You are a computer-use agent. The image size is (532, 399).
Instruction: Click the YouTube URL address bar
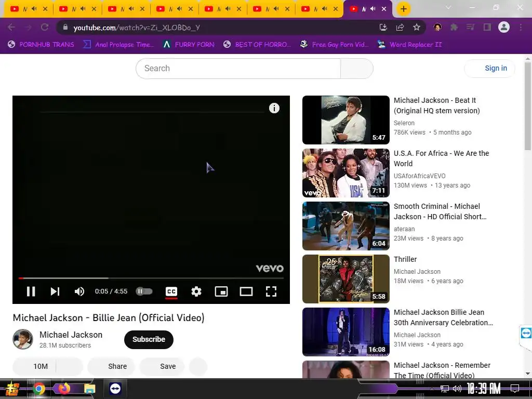(x=217, y=28)
